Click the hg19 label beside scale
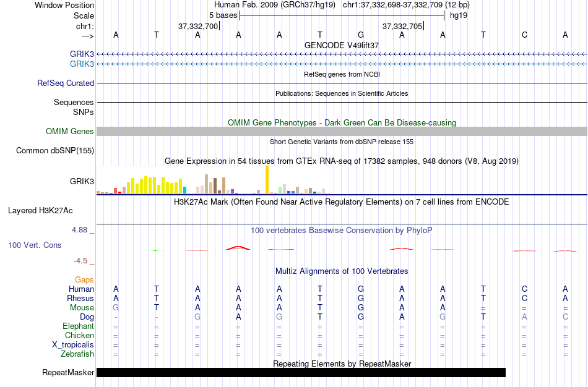Image resolution: width=588 pixels, height=387 pixels. (x=459, y=15)
